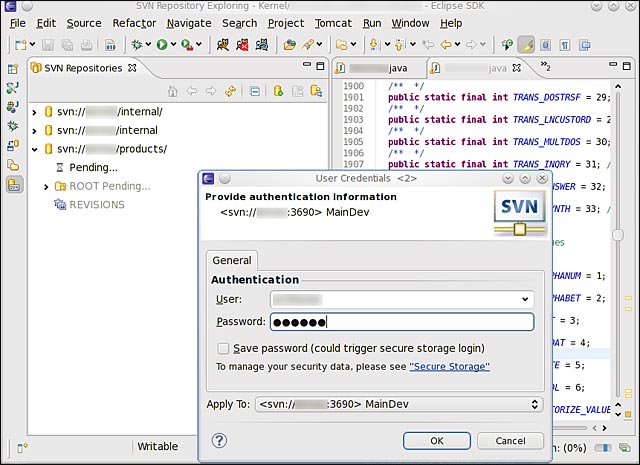
Task: Open the "Secure Storage" link
Action: (x=449, y=367)
